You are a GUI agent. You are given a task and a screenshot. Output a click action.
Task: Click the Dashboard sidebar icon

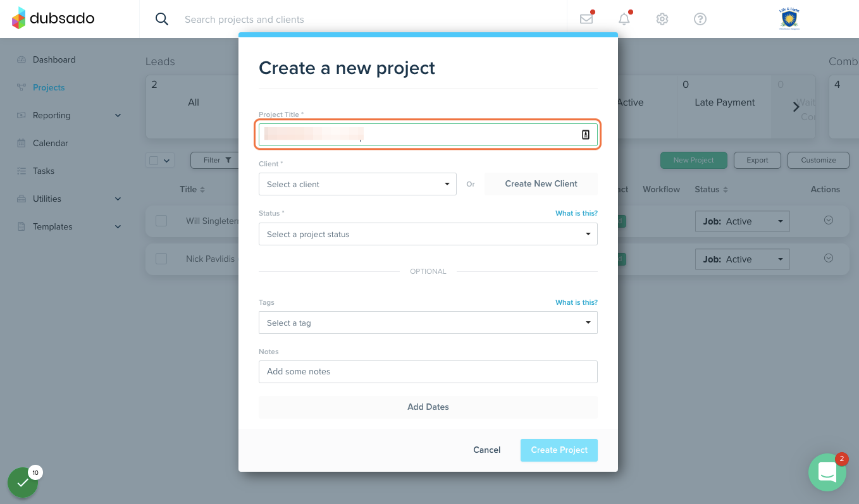click(x=22, y=59)
